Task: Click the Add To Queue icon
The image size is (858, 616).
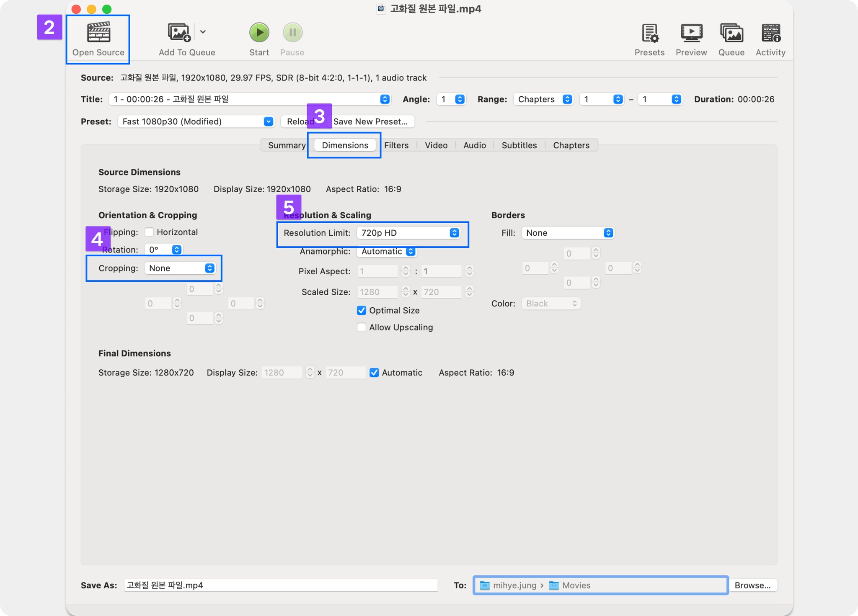Action: click(x=179, y=32)
